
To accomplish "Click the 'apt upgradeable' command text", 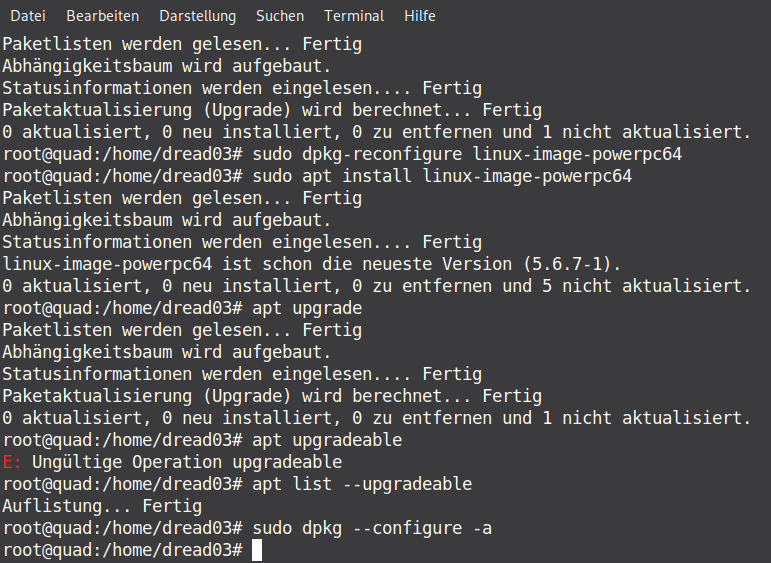I will pos(327,440).
